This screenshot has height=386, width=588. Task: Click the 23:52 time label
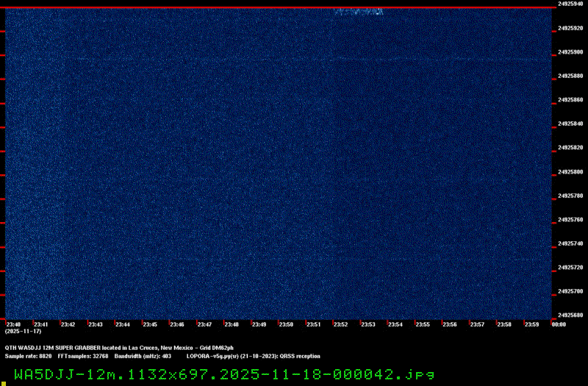pyautogui.click(x=340, y=324)
